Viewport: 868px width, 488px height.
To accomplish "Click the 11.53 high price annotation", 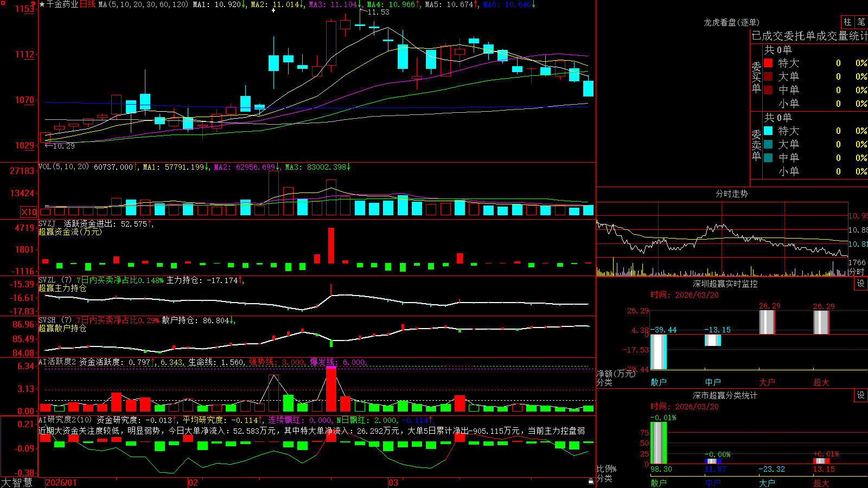I will (378, 12).
